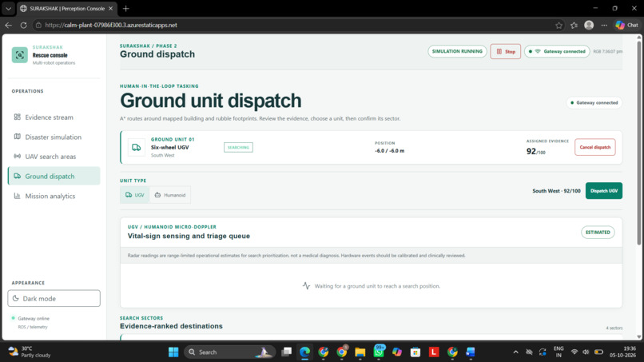
Task: Open the clock and date 19:36
Action: 624,352
